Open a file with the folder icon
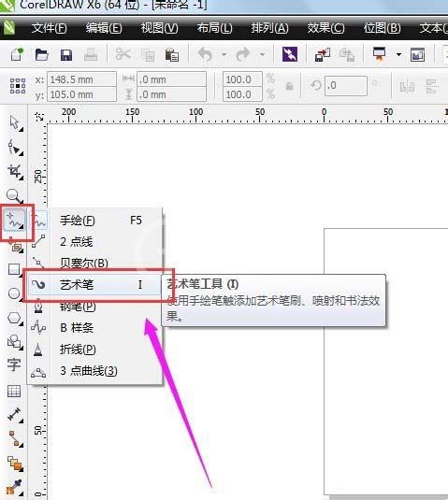The image size is (448, 500). [x=42, y=55]
